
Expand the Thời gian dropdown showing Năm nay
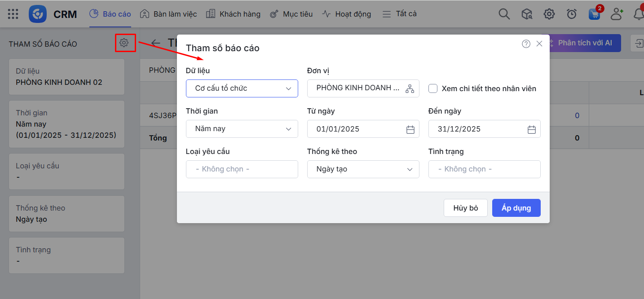point(242,129)
